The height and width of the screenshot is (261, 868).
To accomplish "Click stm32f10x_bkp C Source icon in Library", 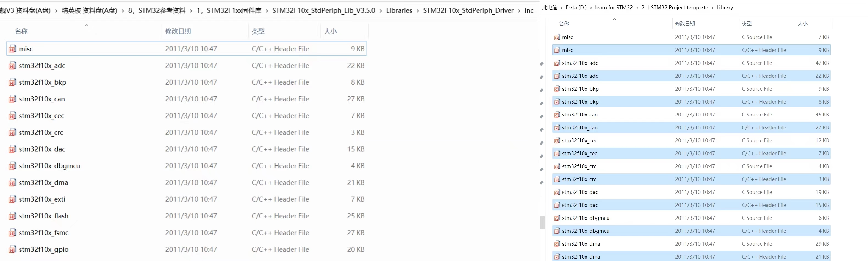I will 557,89.
